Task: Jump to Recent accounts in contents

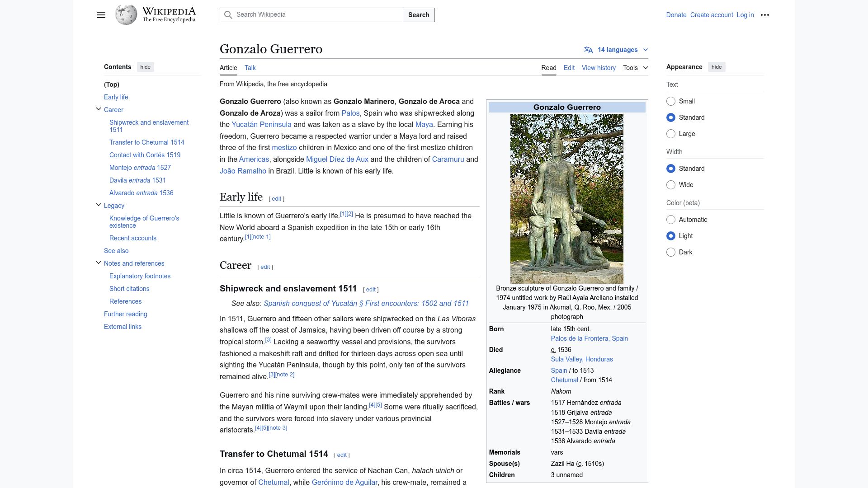Action: [x=133, y=238]
